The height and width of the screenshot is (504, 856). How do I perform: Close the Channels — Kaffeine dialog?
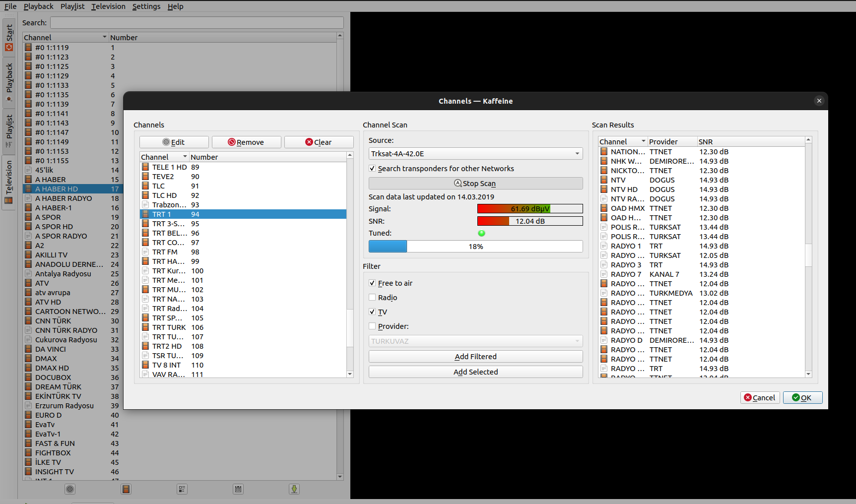[819, 101]
